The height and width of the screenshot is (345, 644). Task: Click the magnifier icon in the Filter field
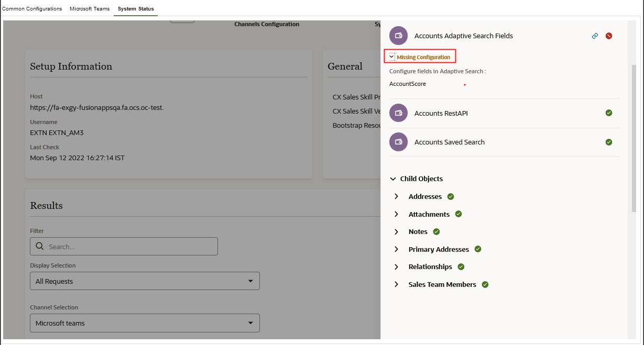40,247
